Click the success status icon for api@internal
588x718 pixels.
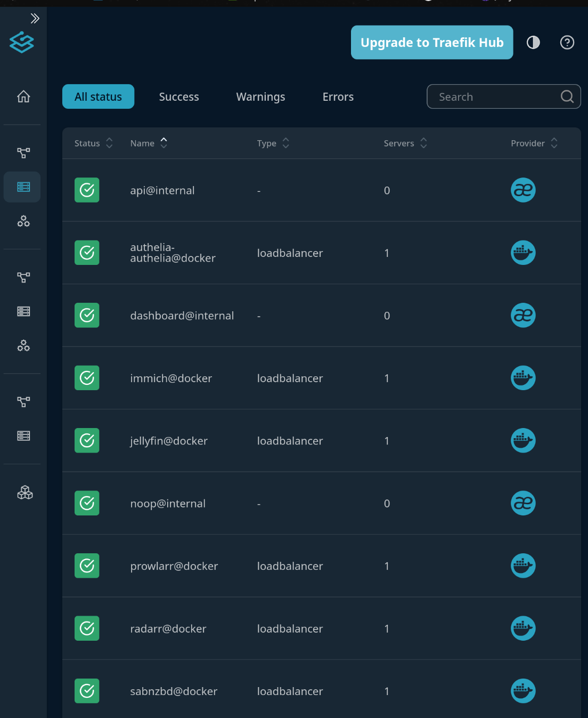tap(87, 190)
